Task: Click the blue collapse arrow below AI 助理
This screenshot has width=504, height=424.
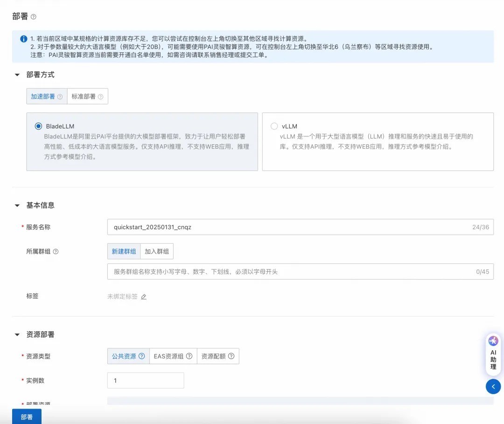Action: click(493, 386)
